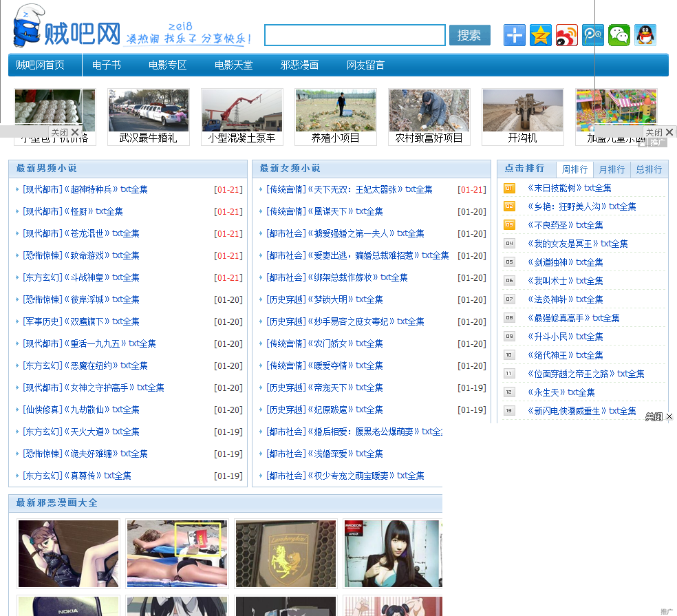Click the 搜索 search button

pos(469,35)
